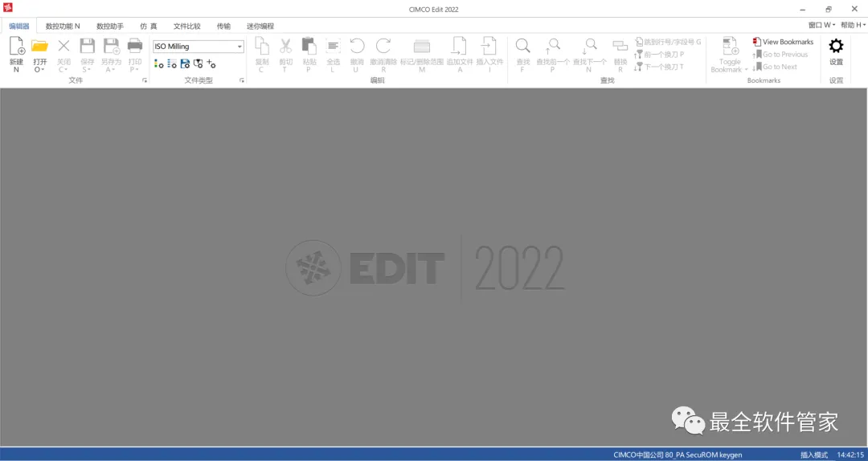Click the 关闭 X icon
This screenshot has height=461, width=868.
pos(63,47)
